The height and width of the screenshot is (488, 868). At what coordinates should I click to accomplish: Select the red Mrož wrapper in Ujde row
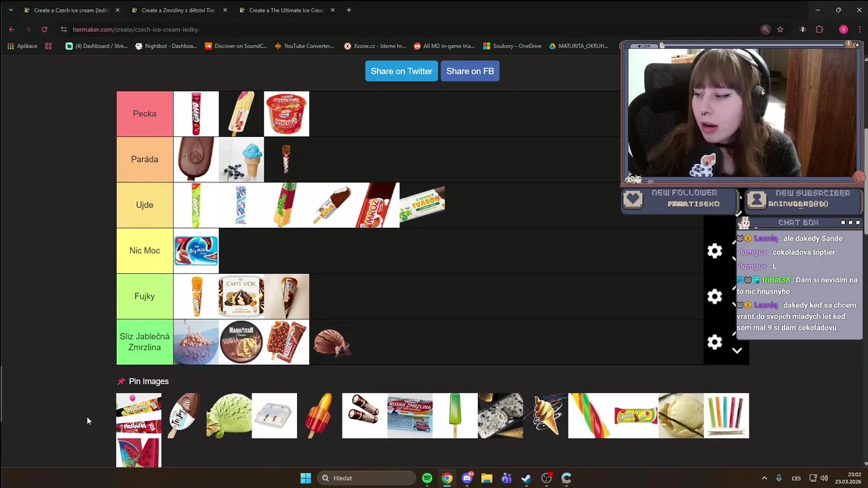(x=377, y=205)
